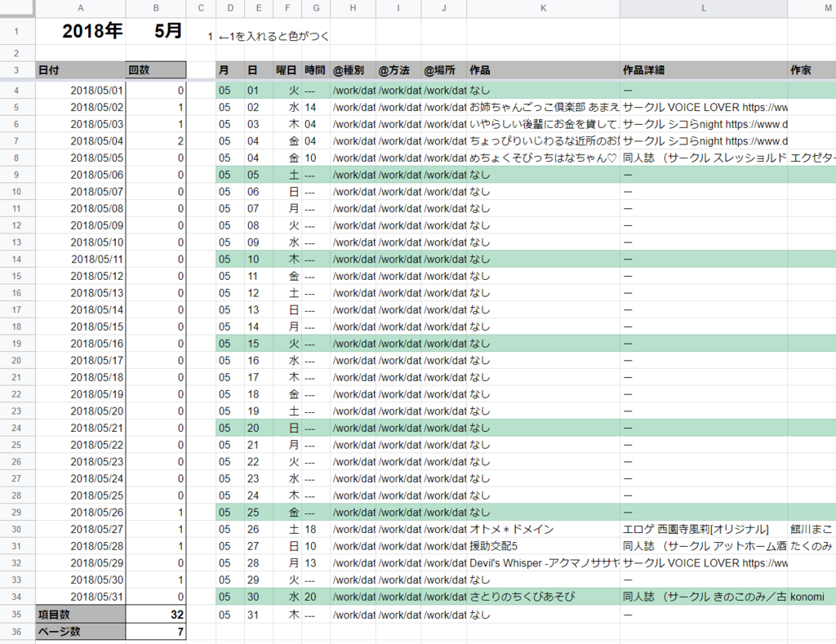Select row 19 header number
836x644 pixels.
pos(17,344)
